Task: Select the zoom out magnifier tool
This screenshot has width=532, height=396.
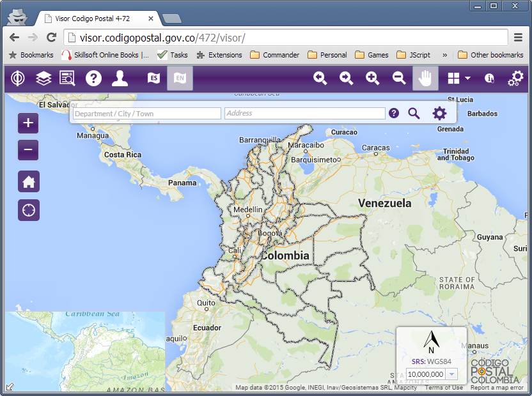Action: [x=398, y=78]
